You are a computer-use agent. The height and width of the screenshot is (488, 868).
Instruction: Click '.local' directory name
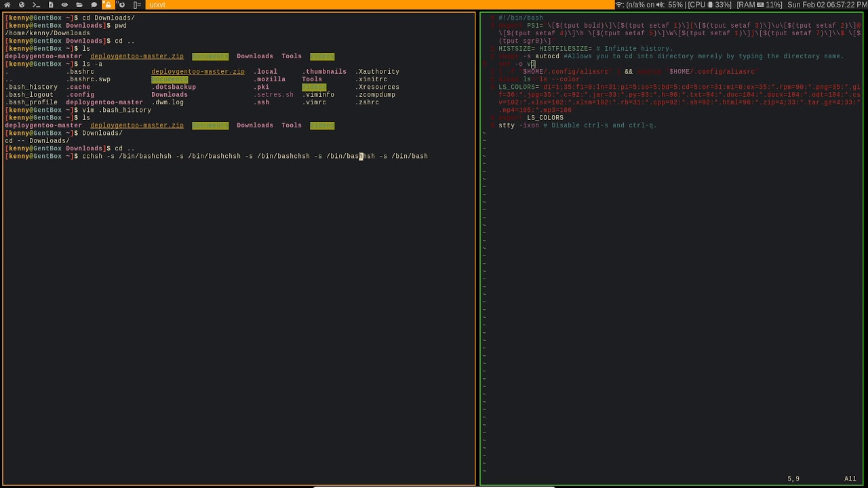click(x=265, y=72)
